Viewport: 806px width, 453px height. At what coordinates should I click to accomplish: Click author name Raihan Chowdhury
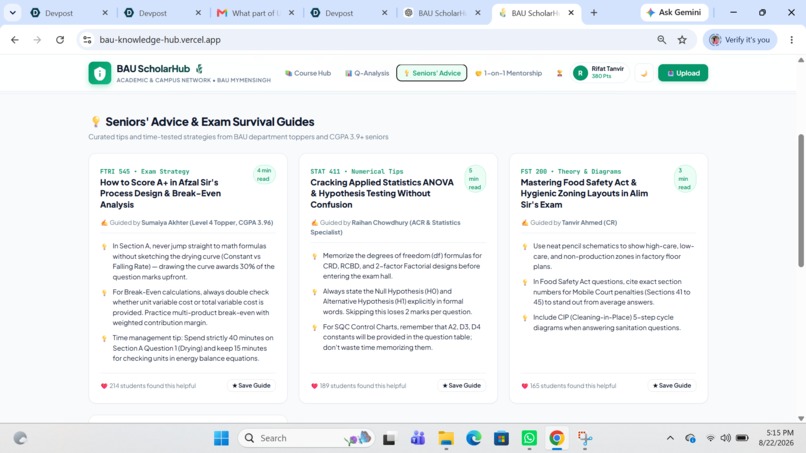tap(379, 223)
